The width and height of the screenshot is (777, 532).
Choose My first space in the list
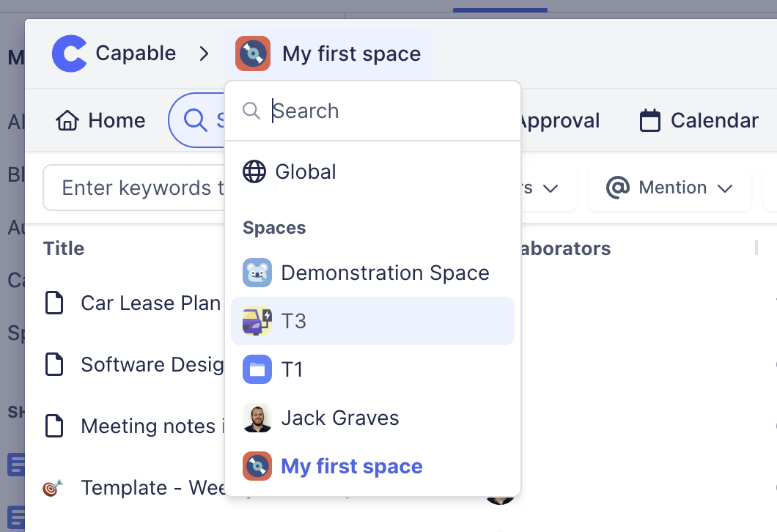pos(352,467)
